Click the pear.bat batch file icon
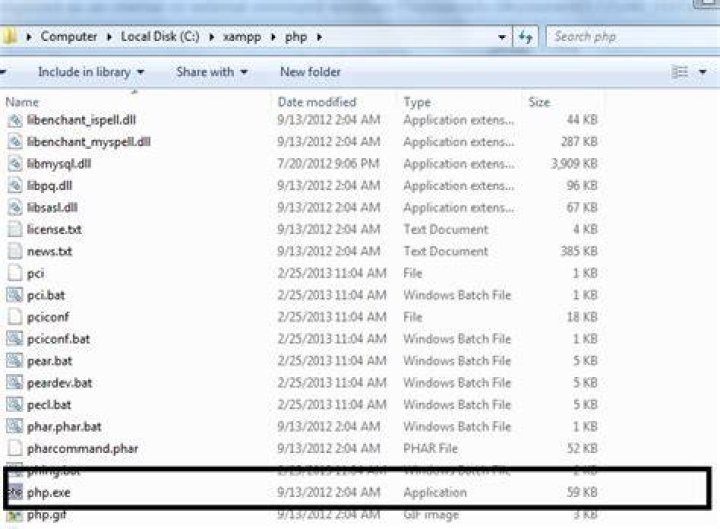This screenshot has width=720, height=529. point(14,360)
